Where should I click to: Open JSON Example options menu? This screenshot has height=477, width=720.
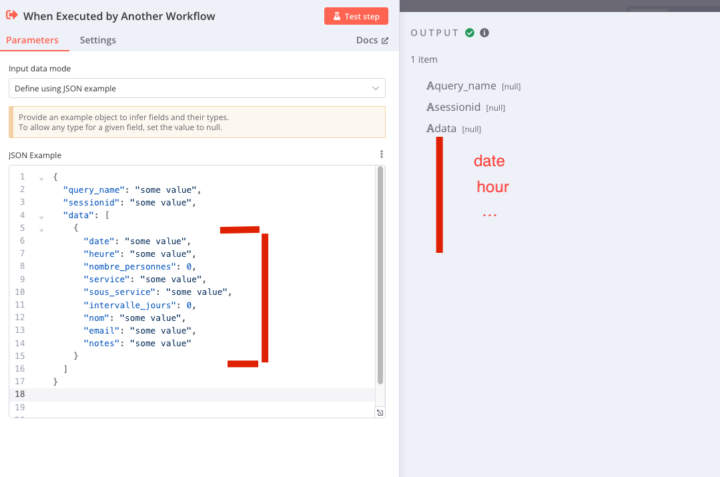click(381, 154)
